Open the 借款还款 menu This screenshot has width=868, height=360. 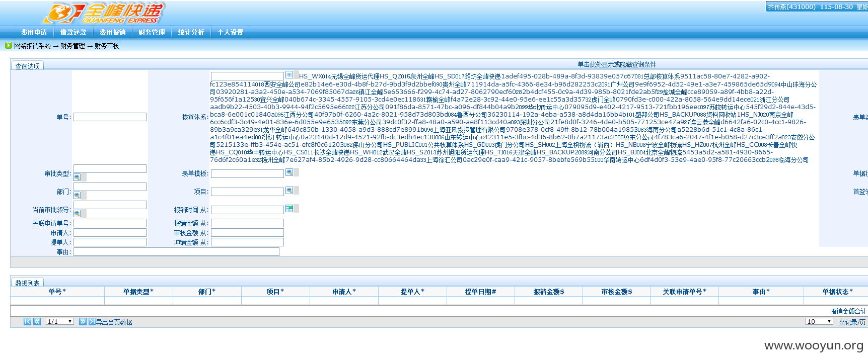click(x=73, y=32)
